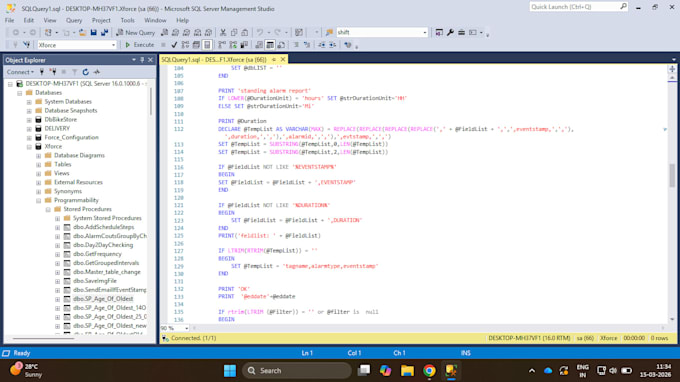Image resolution: width=680 pixels, height=382 pixels.
Task: Switch output to Results to Text
Action: pos(259,45)
